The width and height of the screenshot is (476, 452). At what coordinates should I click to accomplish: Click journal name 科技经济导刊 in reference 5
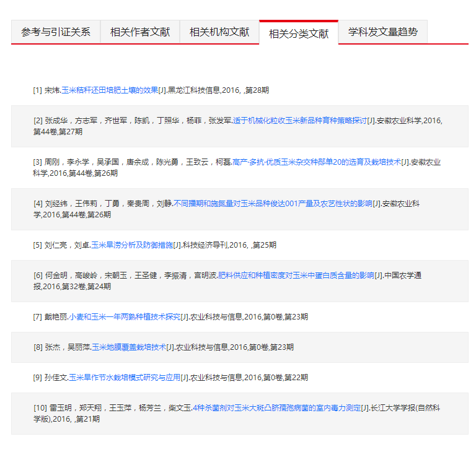pyautogui.click(x=205, y=245)
